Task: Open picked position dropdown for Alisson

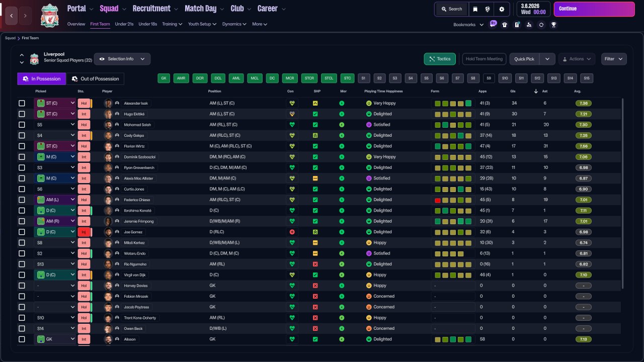Action: [x=55, y=339]
